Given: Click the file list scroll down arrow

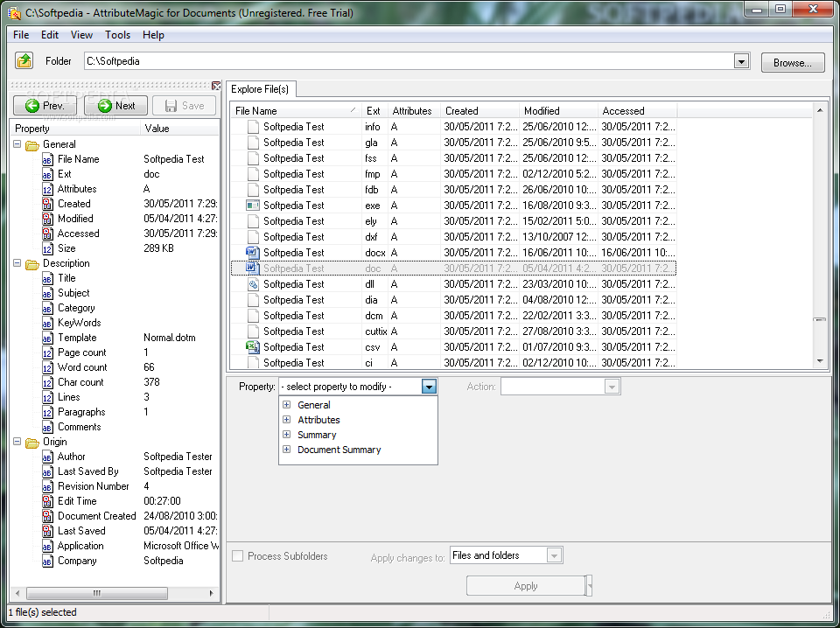Looking at the screenshot, I should pos(820,362).
